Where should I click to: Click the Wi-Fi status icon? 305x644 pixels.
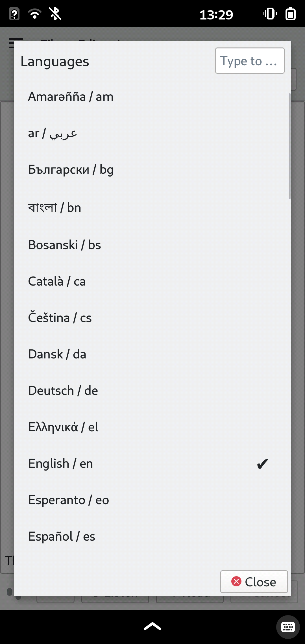click(x=34, y=14)
